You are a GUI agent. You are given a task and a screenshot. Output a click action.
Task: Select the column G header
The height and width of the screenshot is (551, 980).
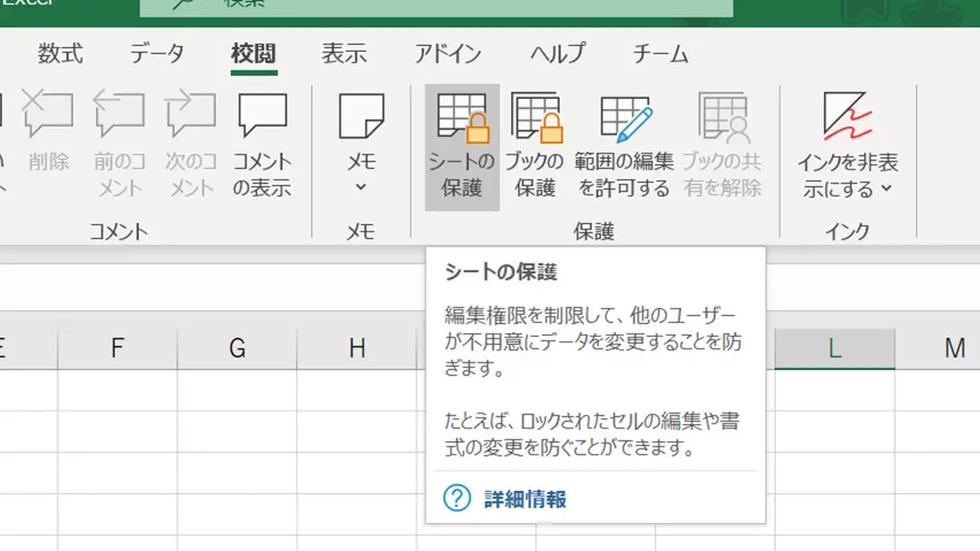tap(237, 348)
